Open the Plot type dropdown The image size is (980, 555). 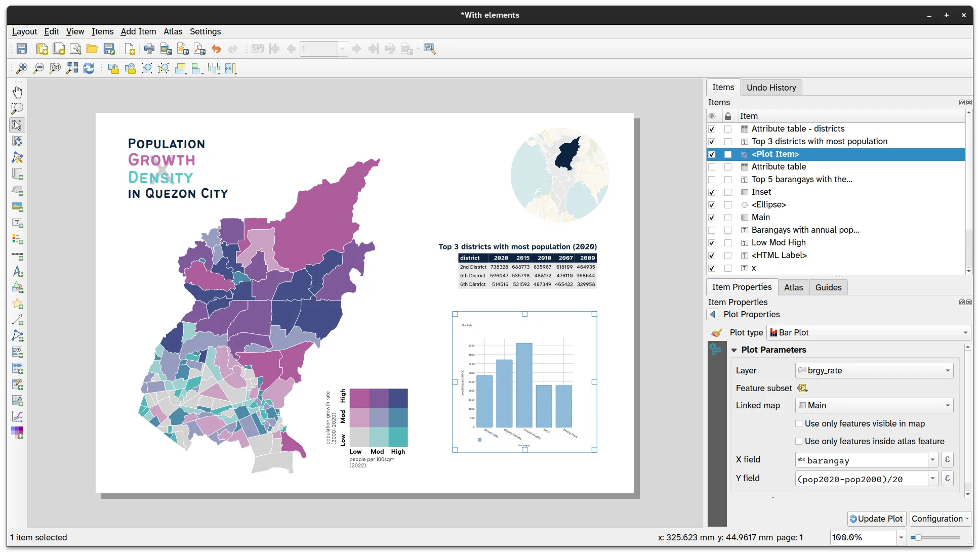[869, 332]
